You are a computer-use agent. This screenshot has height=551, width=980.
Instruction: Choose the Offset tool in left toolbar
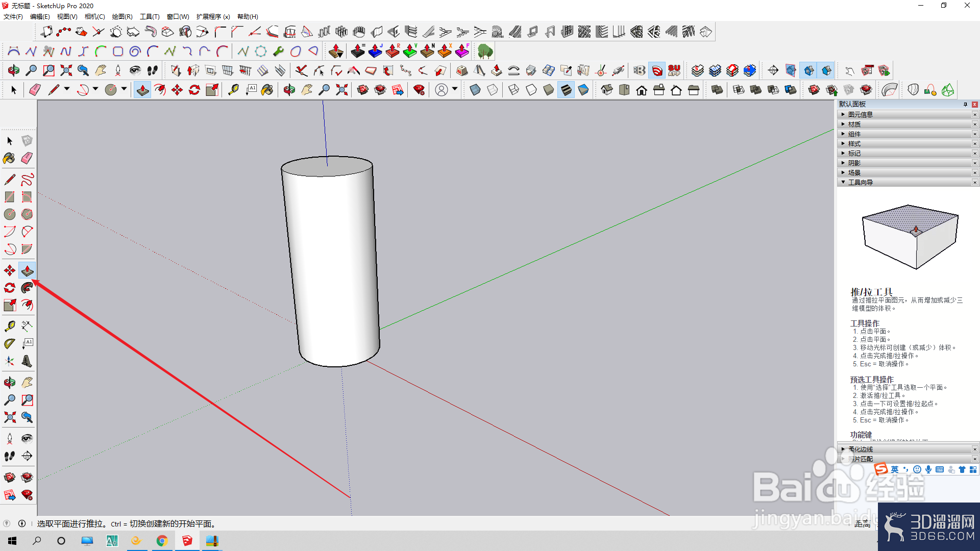coord(27,305)
